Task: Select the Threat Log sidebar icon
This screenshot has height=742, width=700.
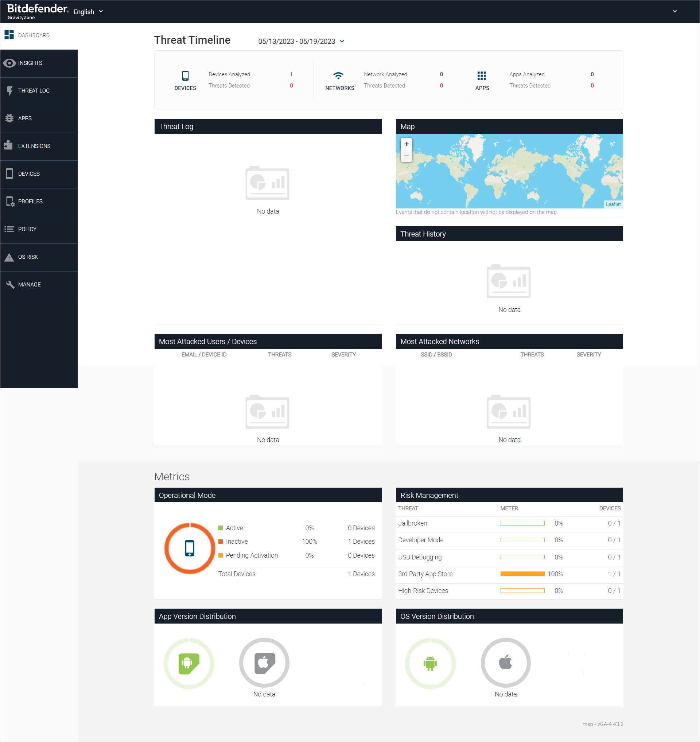Action: (x=10, y=91)
